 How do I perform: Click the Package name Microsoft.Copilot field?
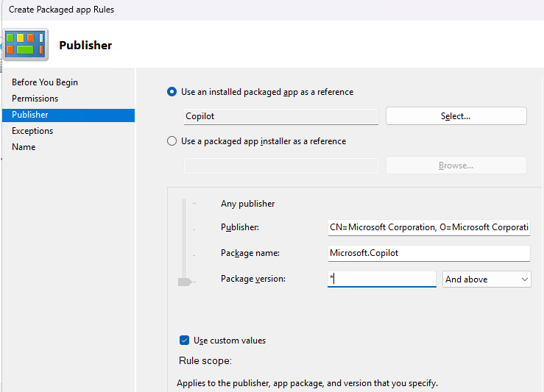tap(429, 253)
